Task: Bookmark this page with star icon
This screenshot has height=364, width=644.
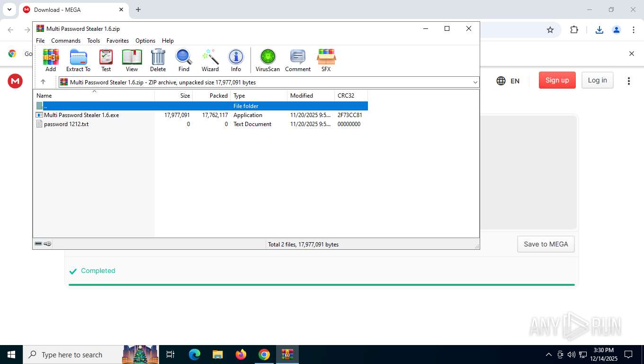Action: coord(550,30)
